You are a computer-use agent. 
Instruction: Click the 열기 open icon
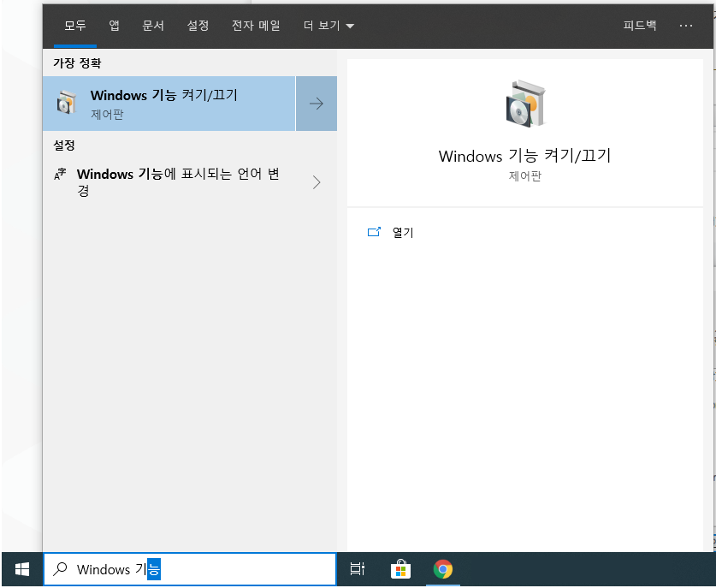pyautogui.click(x=374, y=232)
